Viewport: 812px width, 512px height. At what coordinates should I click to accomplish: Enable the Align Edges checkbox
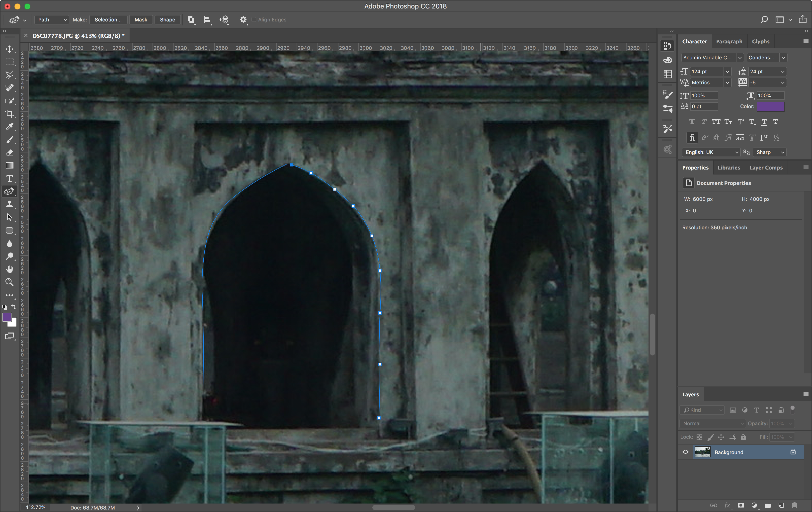(x=253, y=19)
